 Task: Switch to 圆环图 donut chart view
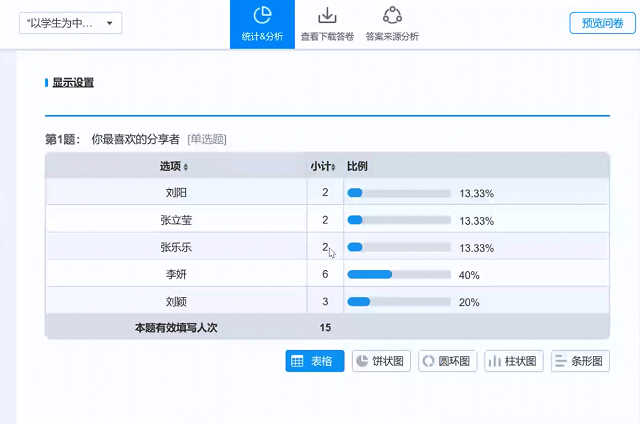(447, 361)
